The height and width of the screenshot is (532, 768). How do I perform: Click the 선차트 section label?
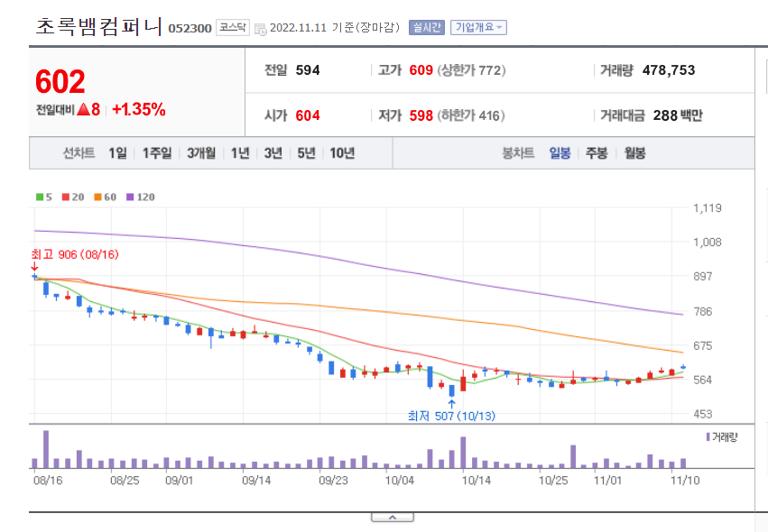pos(79,153)
